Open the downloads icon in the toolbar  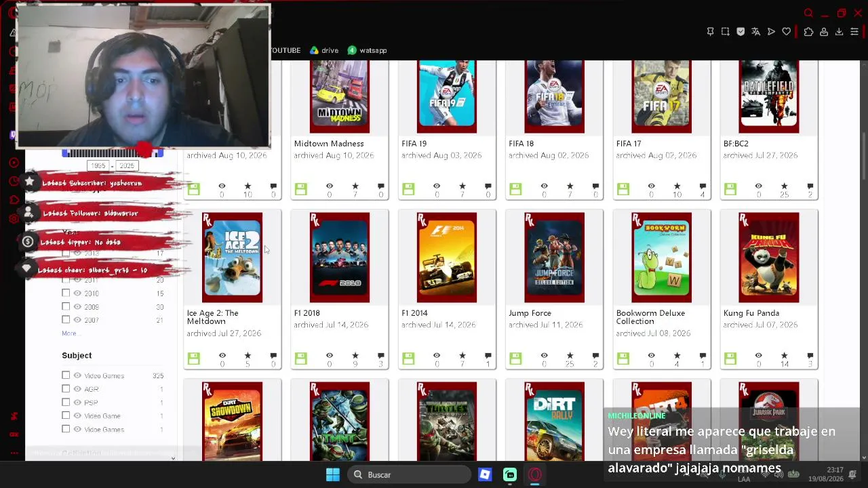839,32
